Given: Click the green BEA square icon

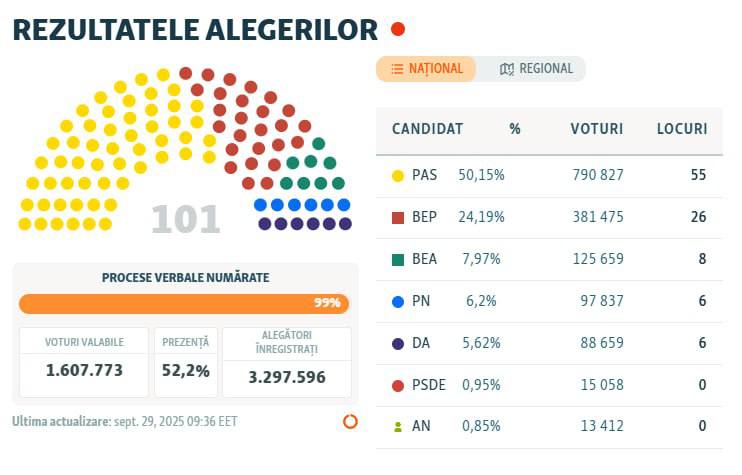Looking at the screenshot, I should [x=397, y=259].
